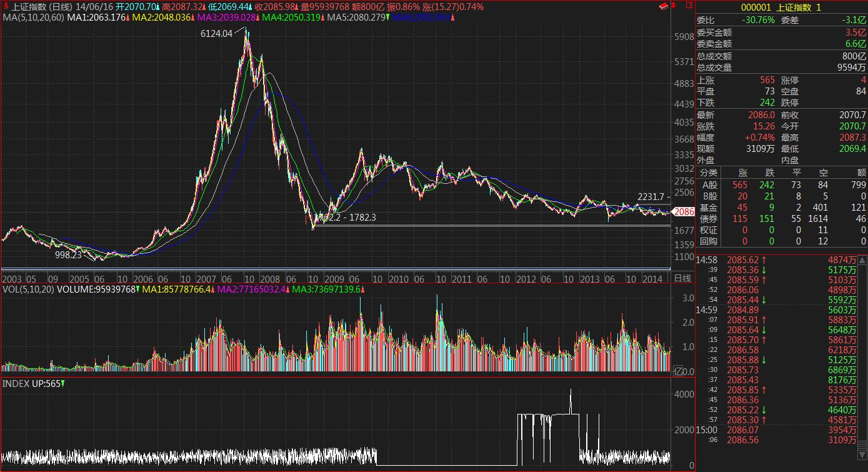Click the 委买金额 row
868x472 pixels.
pyautogui.click(x=782, y=33)
